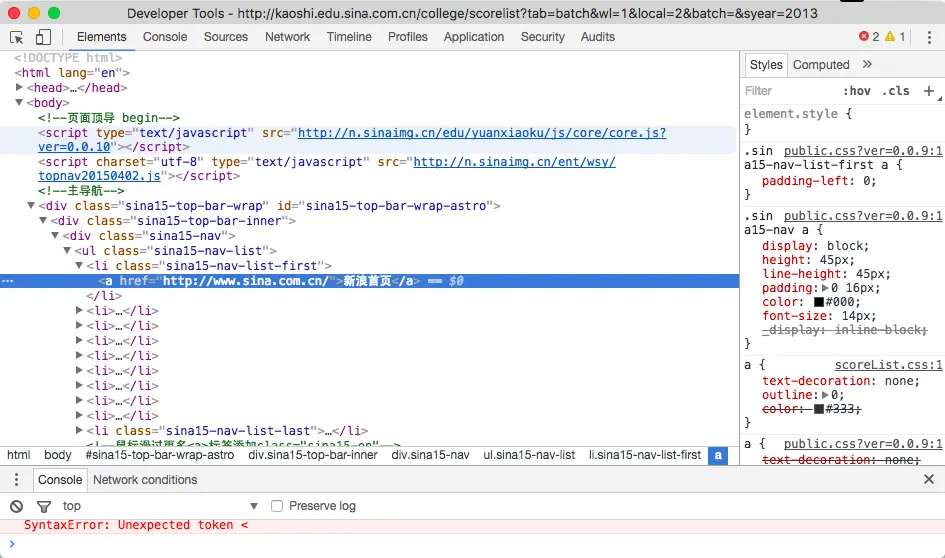
Task: Collapse the sina15-top-bar-wrap div
Action: click(31, 205)
